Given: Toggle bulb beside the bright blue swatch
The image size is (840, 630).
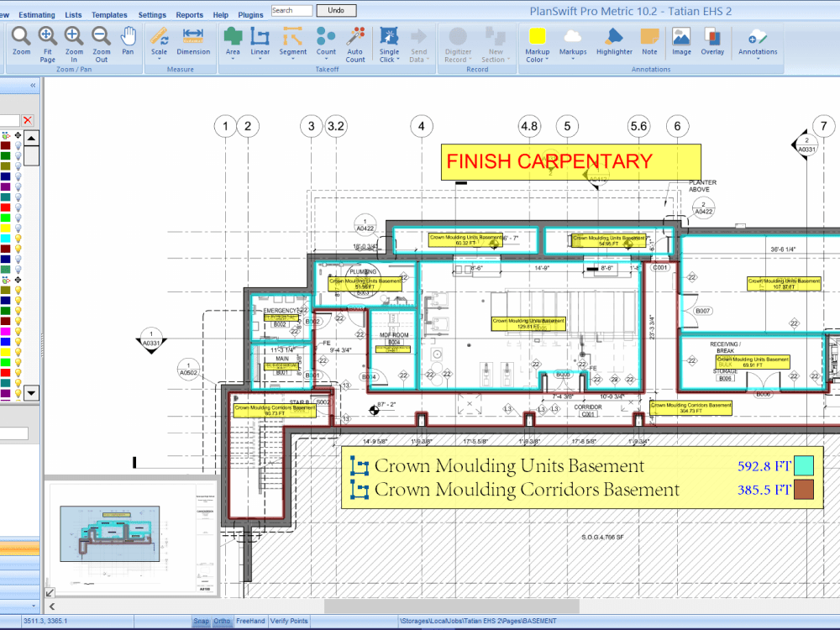Looking at the screenshot, I should [x=18, y=342].
